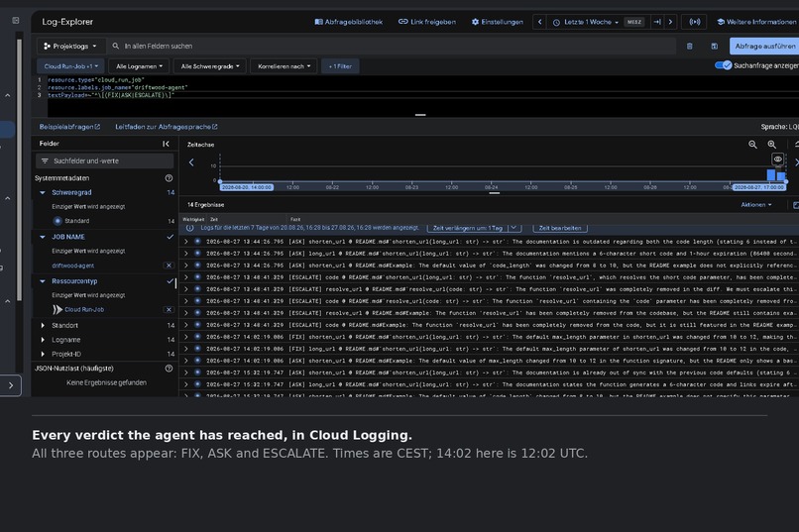Image resolution: width=799 pixels, height=532 pixels.
Task: Collapse the Ressourcentyp field group
Action: 43,281
